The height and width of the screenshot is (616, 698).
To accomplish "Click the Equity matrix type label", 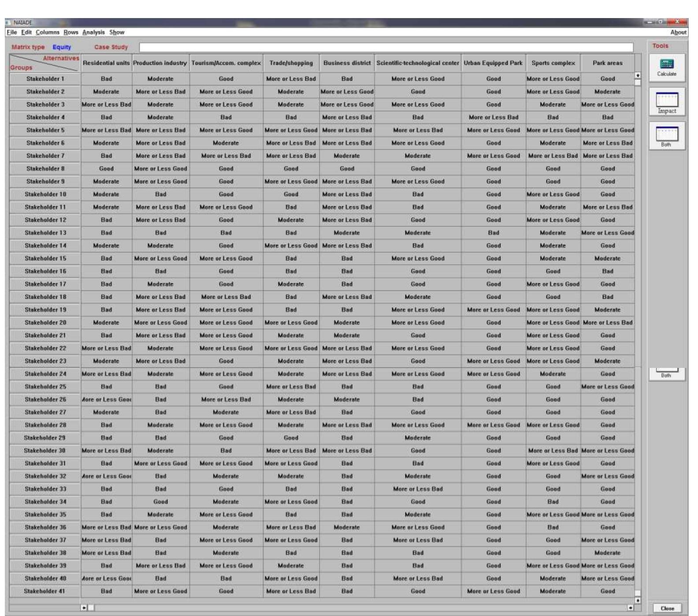I will [x=62, y=47].
